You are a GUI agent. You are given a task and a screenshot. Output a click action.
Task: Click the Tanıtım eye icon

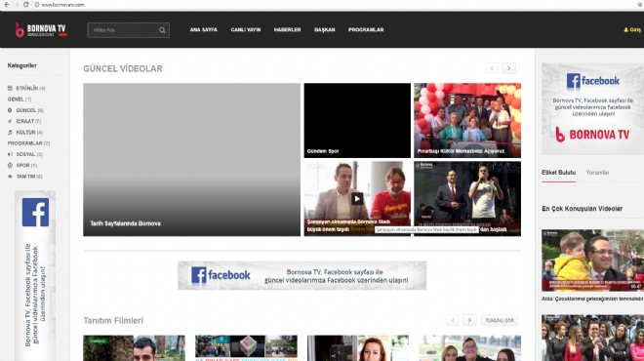[x=10, y=177]
